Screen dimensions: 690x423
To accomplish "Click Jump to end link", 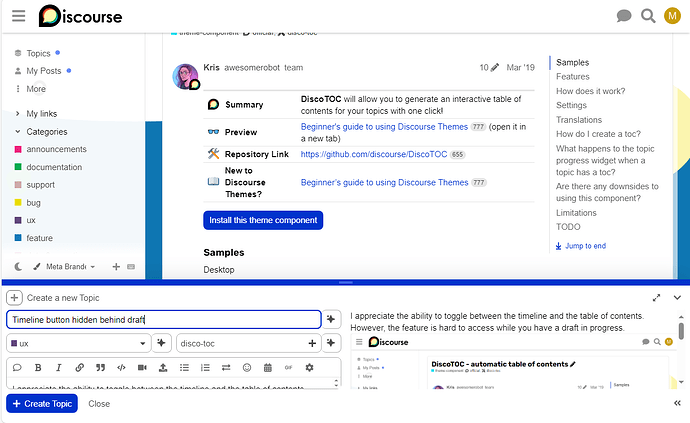I will (x=580, y=246).
